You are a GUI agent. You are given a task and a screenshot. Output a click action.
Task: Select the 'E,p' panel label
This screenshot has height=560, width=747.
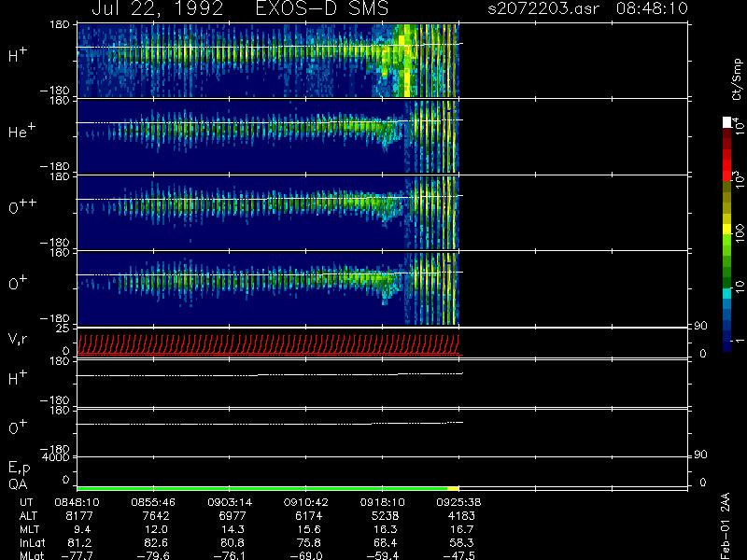pos(19,468)
